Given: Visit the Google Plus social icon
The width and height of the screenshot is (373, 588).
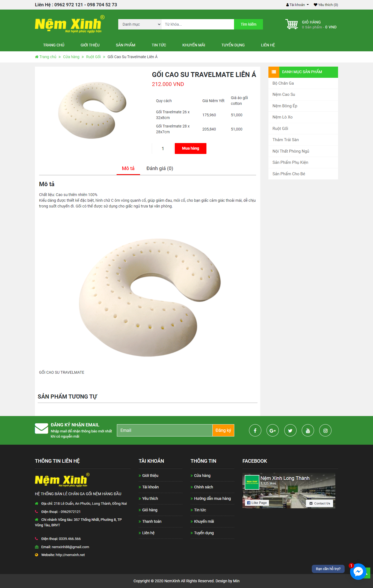Looking at the screenshot, I should [273, 430].
